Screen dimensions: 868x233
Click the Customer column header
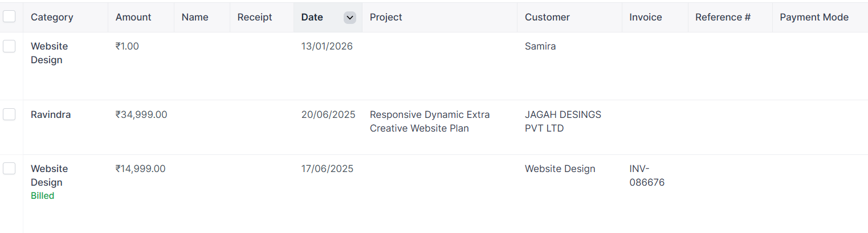(547, 17)
